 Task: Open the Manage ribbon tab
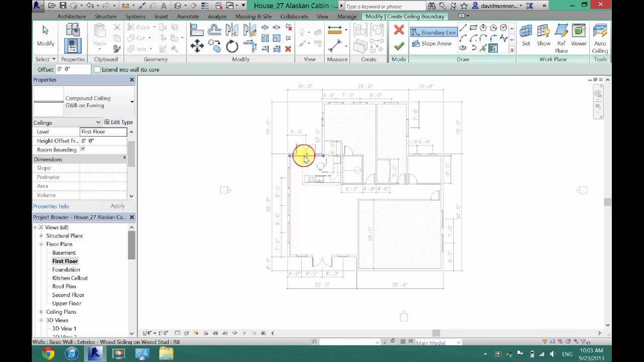click(347, 17)
